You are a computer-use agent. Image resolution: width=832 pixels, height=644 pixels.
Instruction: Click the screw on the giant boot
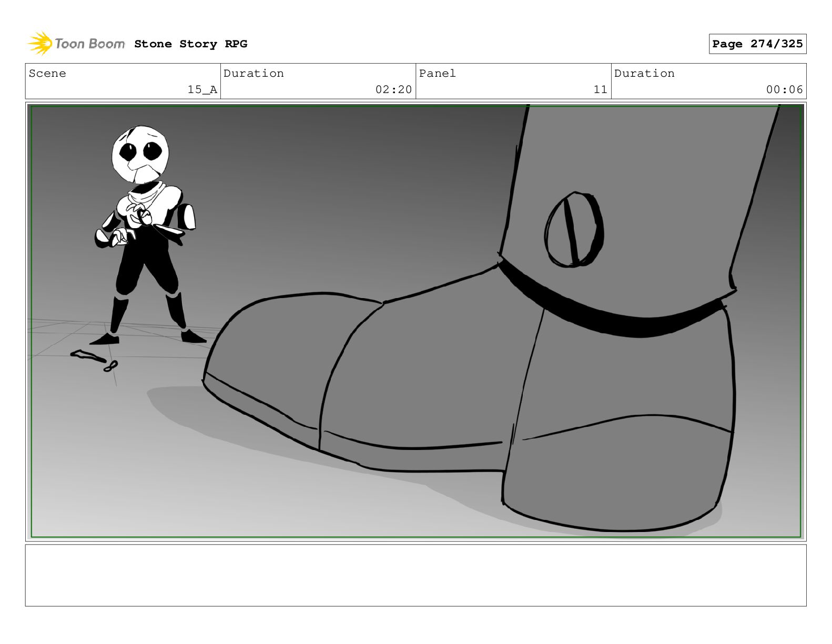574,229
